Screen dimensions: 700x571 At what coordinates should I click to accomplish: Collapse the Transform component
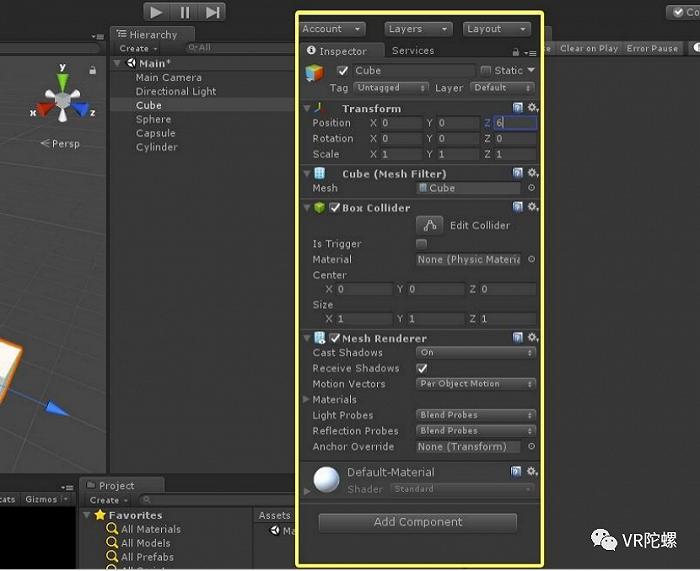307,108
